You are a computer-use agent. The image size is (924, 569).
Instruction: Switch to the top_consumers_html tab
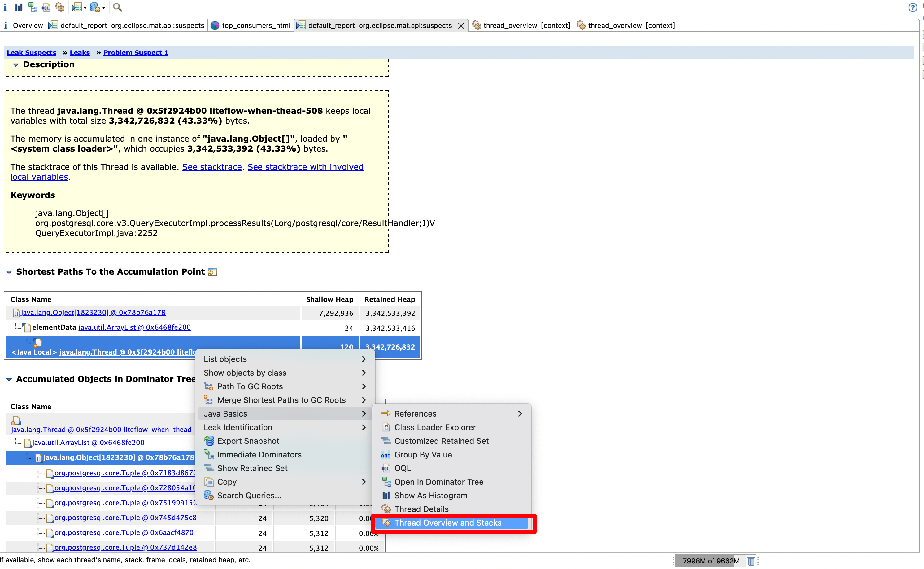tap(251, 25)
